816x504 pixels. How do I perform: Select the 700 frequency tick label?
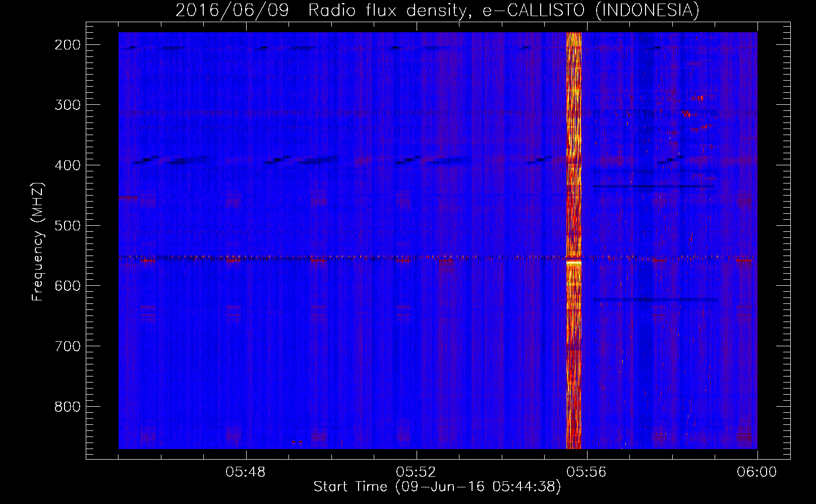click(x=68, y=346)
